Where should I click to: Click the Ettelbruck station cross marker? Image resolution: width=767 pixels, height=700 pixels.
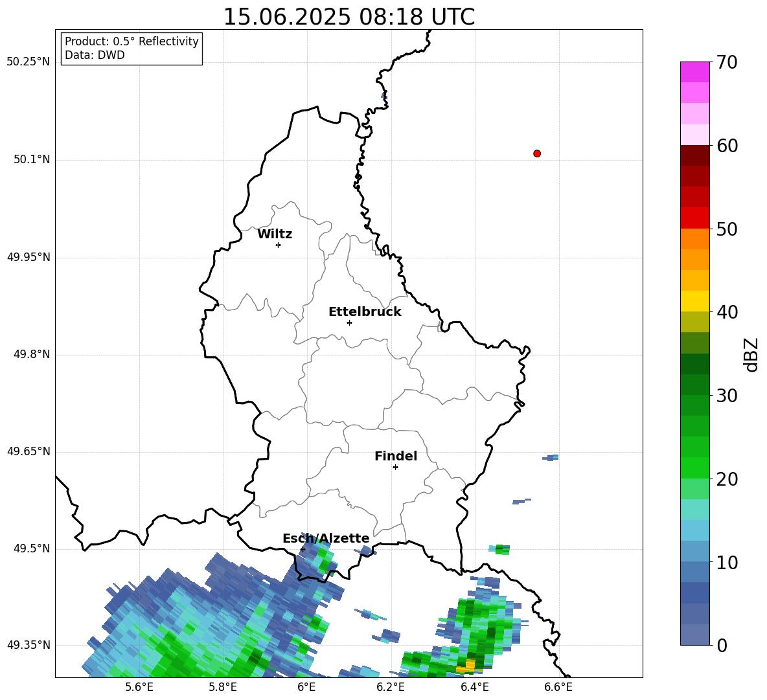tap(349, 322)
